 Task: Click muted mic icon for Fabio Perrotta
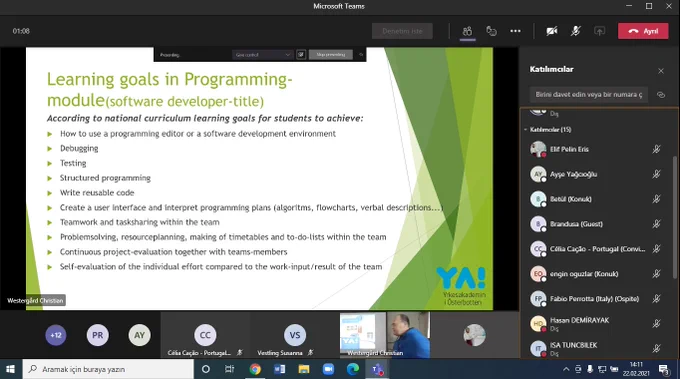pos(656,299)
